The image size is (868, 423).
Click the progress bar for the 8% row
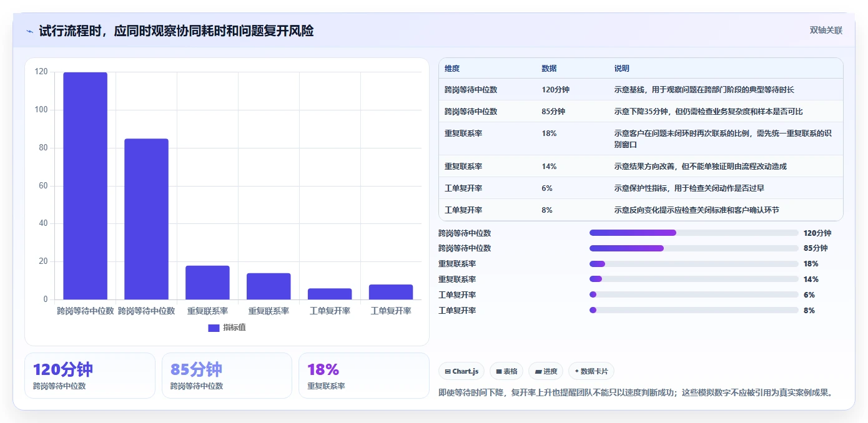(694, 310)
